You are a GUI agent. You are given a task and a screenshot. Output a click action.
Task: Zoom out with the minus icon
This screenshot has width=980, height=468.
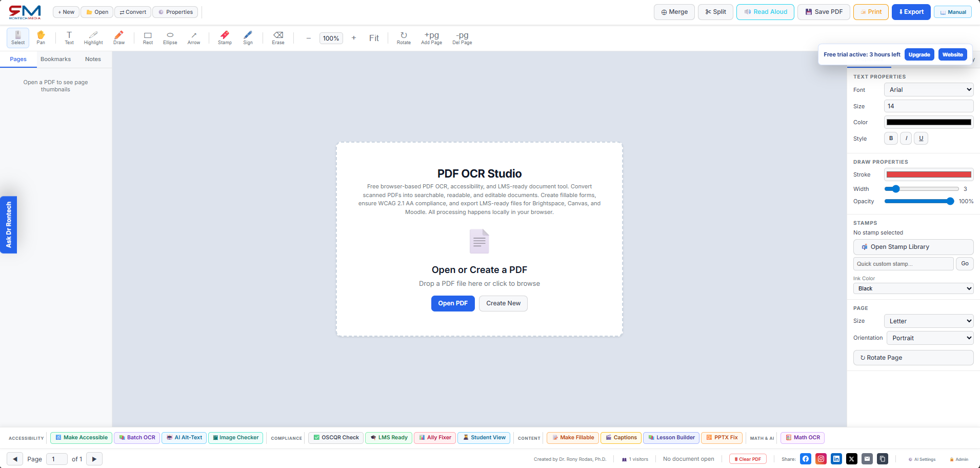[x=309, y=38]
